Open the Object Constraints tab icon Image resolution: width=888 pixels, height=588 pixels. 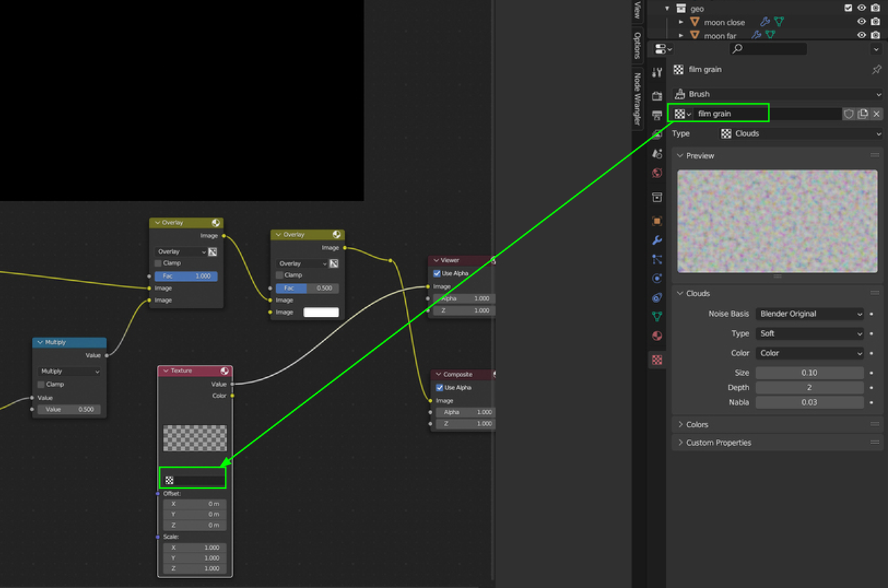[657, 297]
